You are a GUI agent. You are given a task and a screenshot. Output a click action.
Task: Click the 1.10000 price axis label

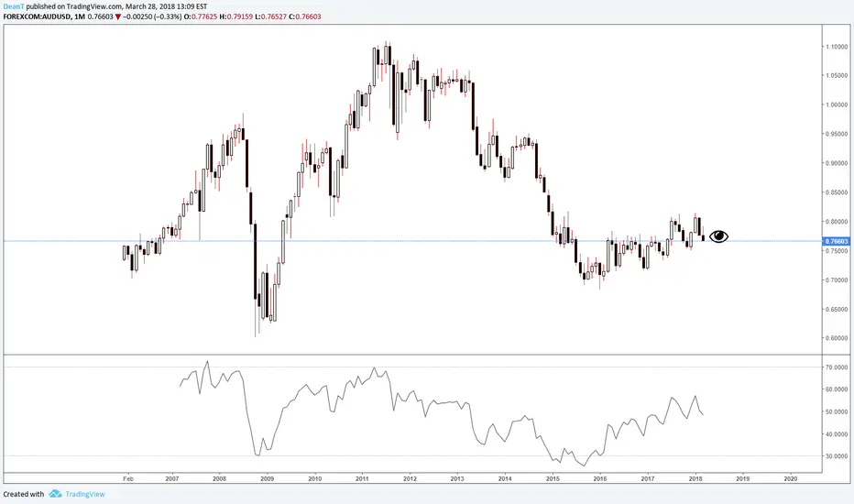click(x=836, y=47)
